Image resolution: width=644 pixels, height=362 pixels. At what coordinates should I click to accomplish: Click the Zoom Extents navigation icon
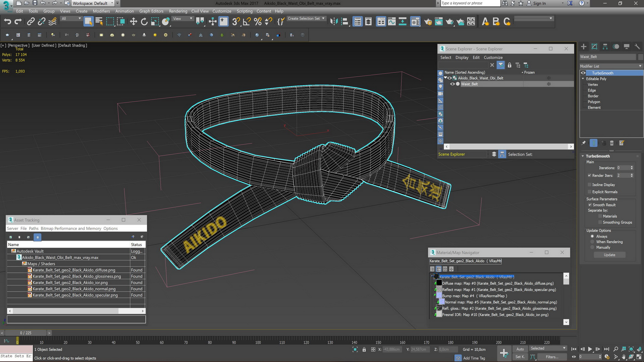tap(631, 349)
